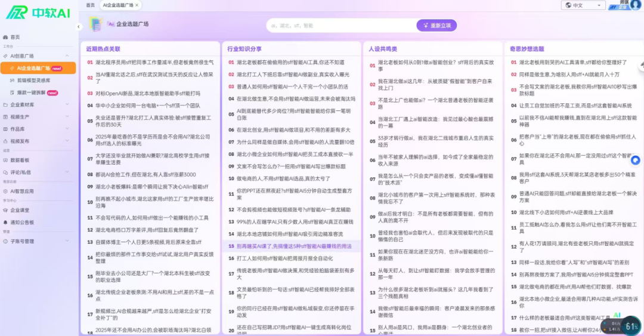The image size is (644, 336).
Task: Click the home icon beside 首页
Action: 5,37
